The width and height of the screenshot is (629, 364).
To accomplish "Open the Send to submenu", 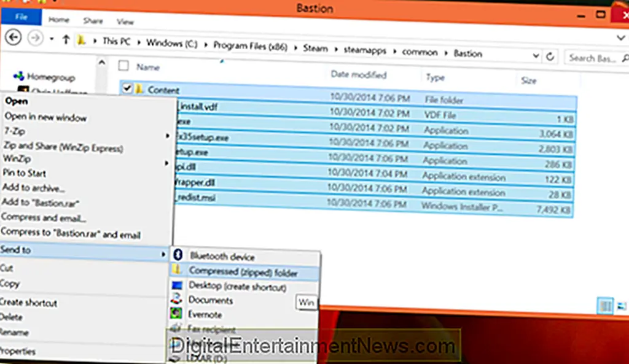I will point(84,251).
